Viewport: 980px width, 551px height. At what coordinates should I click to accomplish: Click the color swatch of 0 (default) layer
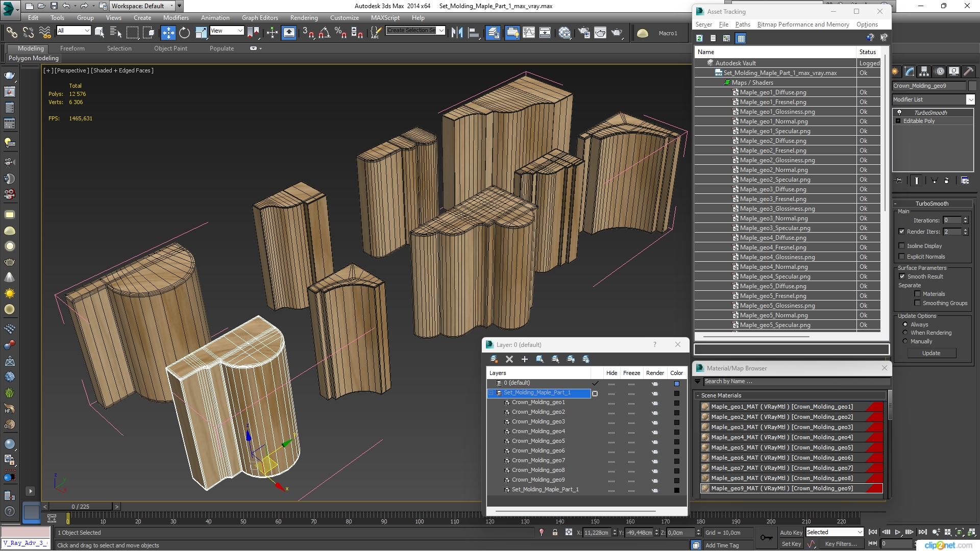pyautogui.click(x=677, y=384)
